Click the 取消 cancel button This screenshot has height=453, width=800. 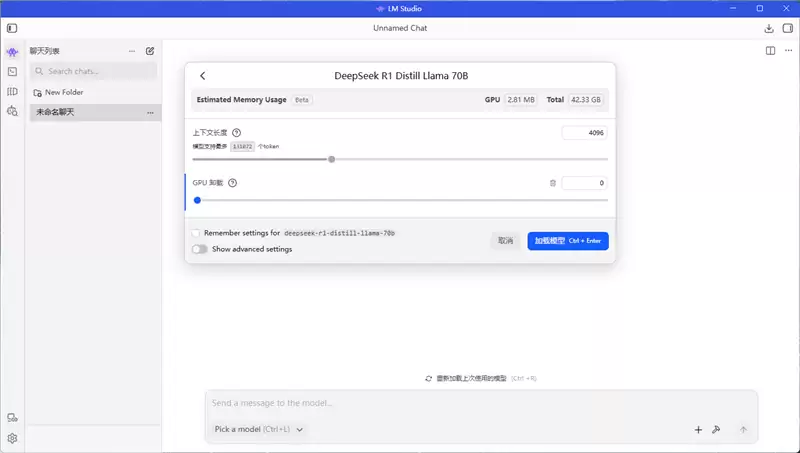506,241
